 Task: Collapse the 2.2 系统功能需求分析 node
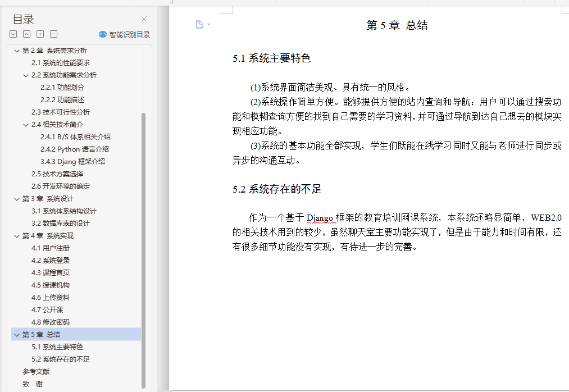click(26, 75)
